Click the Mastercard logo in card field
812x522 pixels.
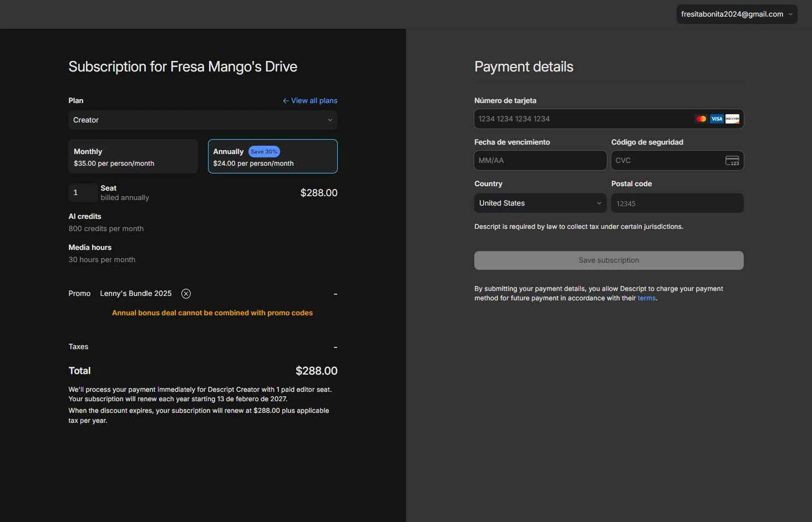click(x=701, y=119)
